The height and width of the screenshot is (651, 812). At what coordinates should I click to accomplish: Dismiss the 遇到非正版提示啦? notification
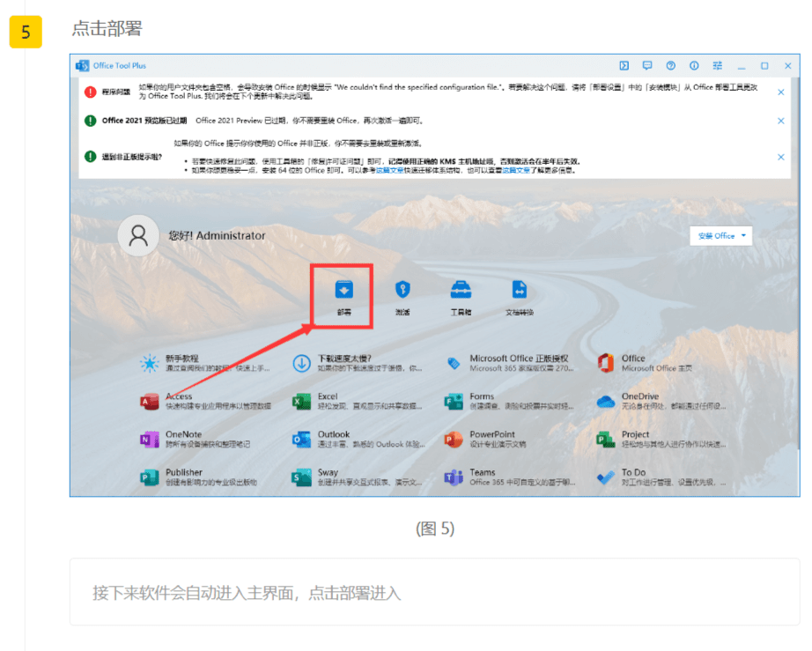click(x=781, y=157)
